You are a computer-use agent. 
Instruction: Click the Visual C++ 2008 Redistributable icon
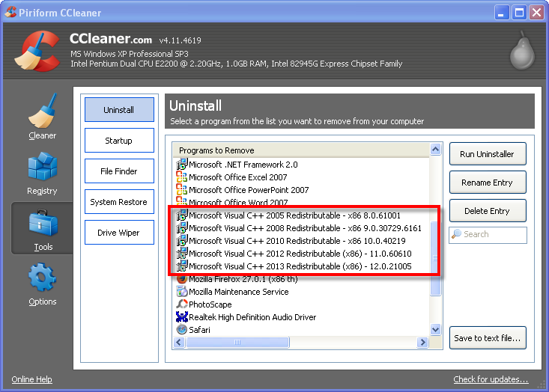pos(182,228)
